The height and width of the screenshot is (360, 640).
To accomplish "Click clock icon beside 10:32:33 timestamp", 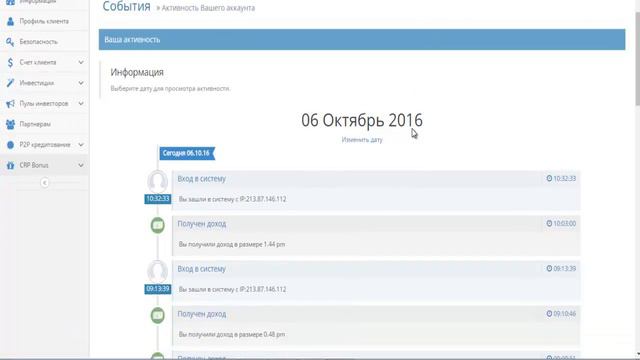I will click(549, 178).
